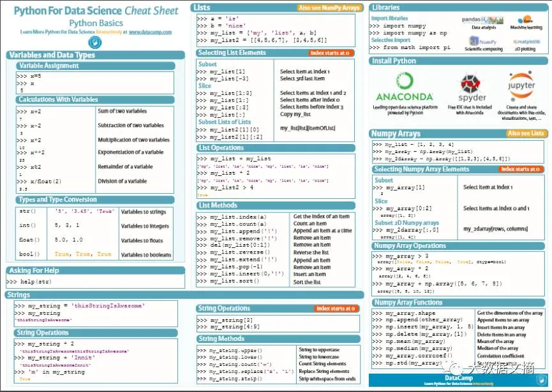
Task: Select '>>> my_list.reverse()' code line
Action: (x=234, y=252)
